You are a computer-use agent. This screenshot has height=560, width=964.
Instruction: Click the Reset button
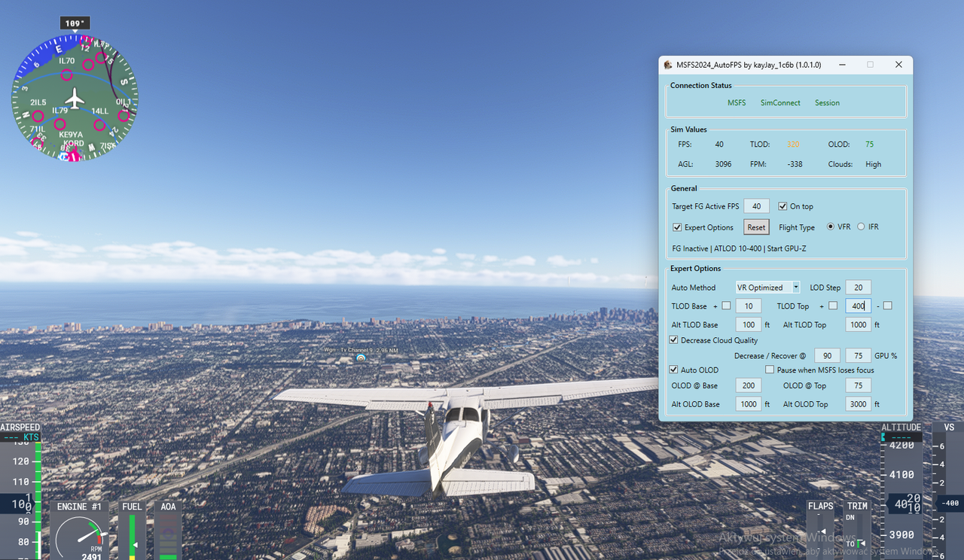click(x=756, y=227)
